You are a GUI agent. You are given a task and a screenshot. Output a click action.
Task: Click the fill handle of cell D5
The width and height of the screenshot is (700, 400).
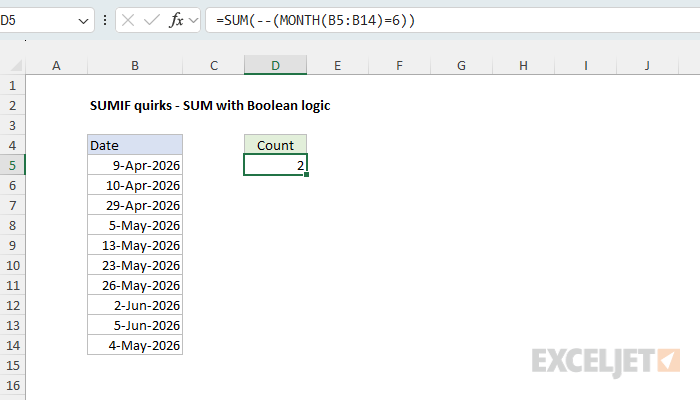click(x=306, y=175)
